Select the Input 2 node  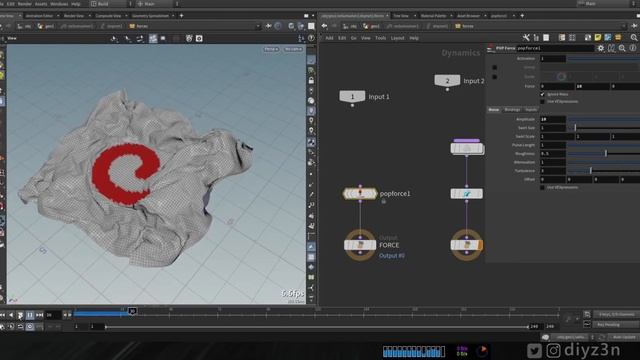tap(447, 80)
